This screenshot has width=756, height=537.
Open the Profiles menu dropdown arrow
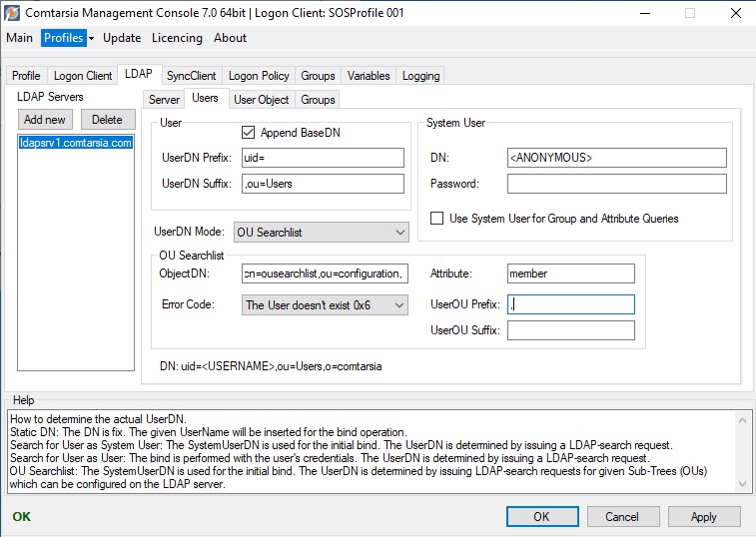[x=91, y=38]
